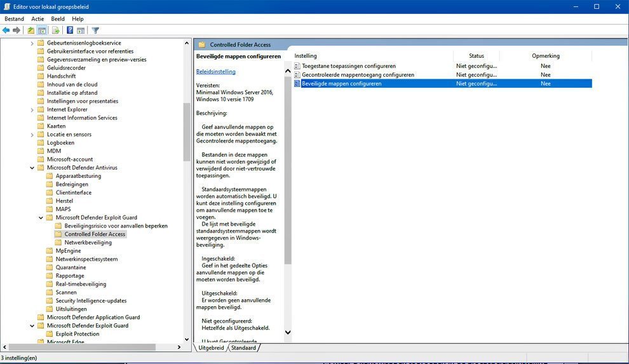Sort by the Status column header
This screenshot has height=364, width=629.
tap(476, 56)
